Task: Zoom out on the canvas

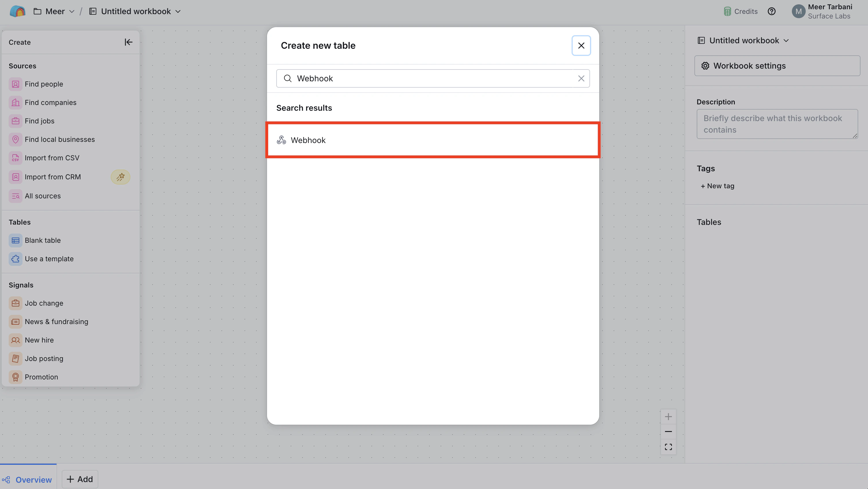Action: [668, 432]
